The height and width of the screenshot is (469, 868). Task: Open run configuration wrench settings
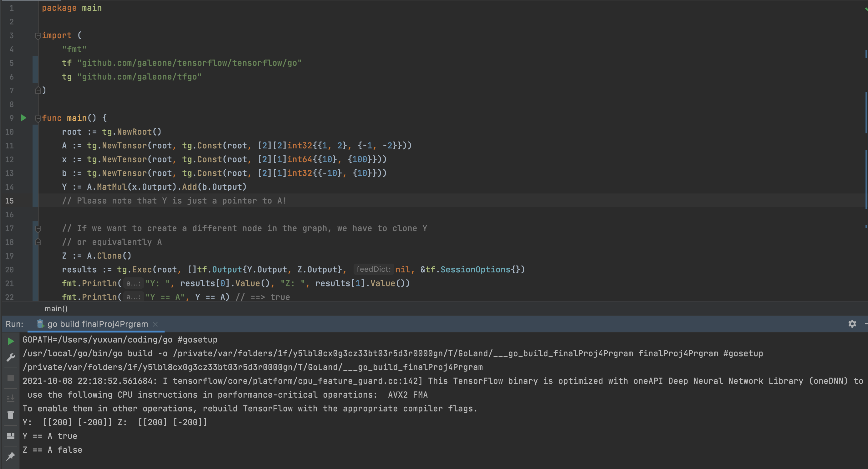click(11, 358)
